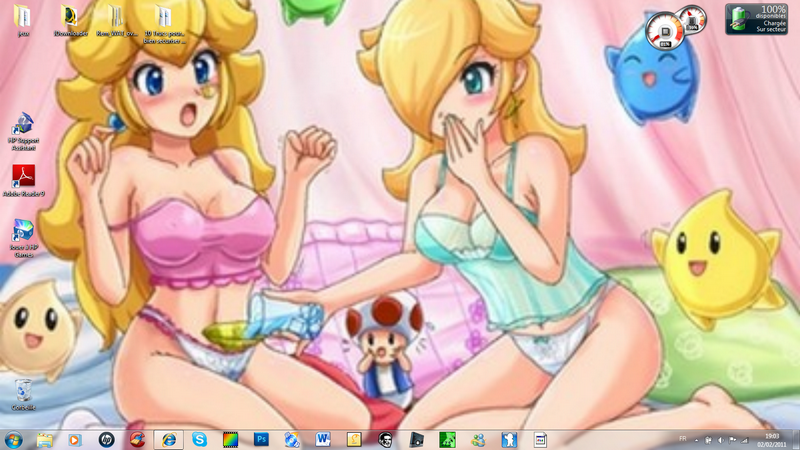
Task: Switch to the Internet Explorer taskbar button
Action: click(169, 439)
